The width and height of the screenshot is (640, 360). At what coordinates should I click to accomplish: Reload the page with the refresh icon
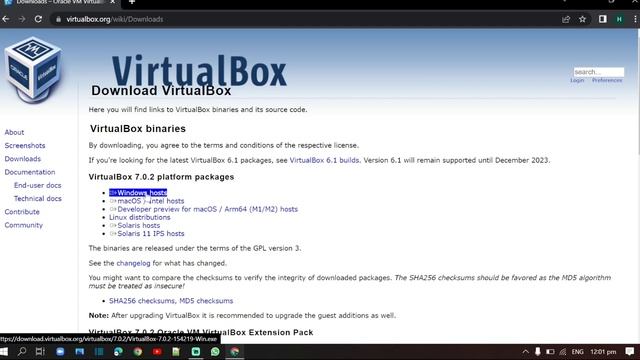[x=38, y=19]
